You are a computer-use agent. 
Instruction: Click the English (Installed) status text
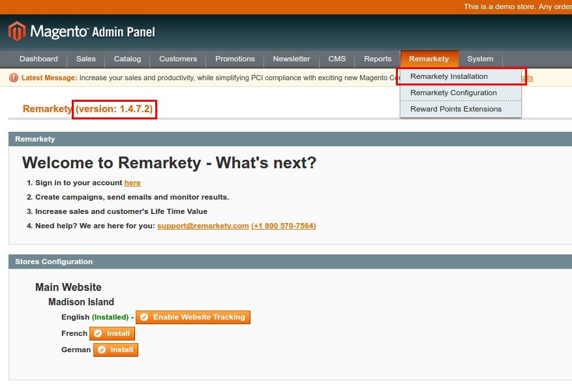click(x=95, y=317)
